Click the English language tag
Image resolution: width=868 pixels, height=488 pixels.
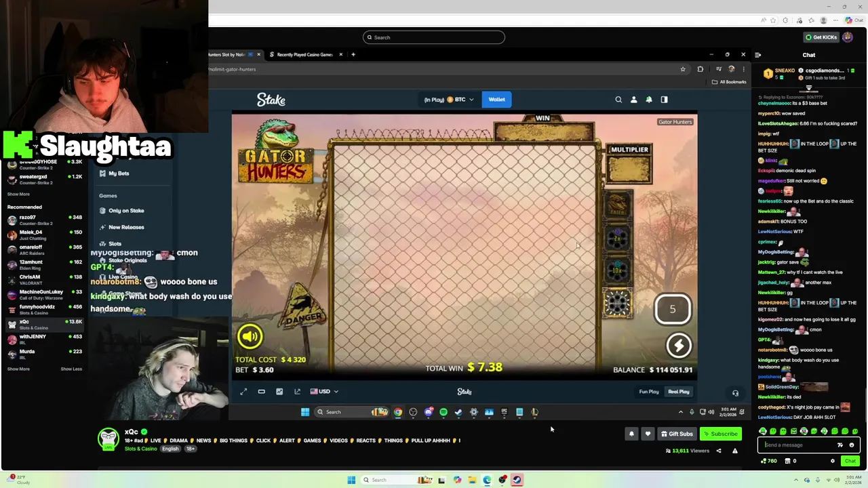pyautogui.click(x=170, y=449)
